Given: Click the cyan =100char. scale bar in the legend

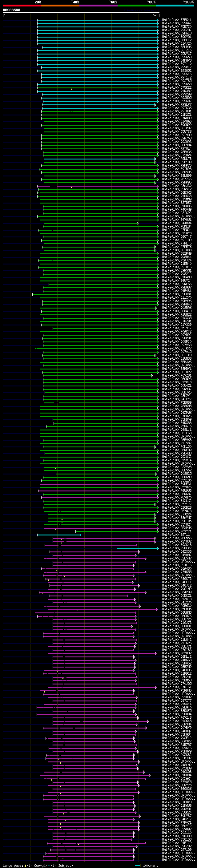Looking at the screenshot, I should click(x=138, y=866).
